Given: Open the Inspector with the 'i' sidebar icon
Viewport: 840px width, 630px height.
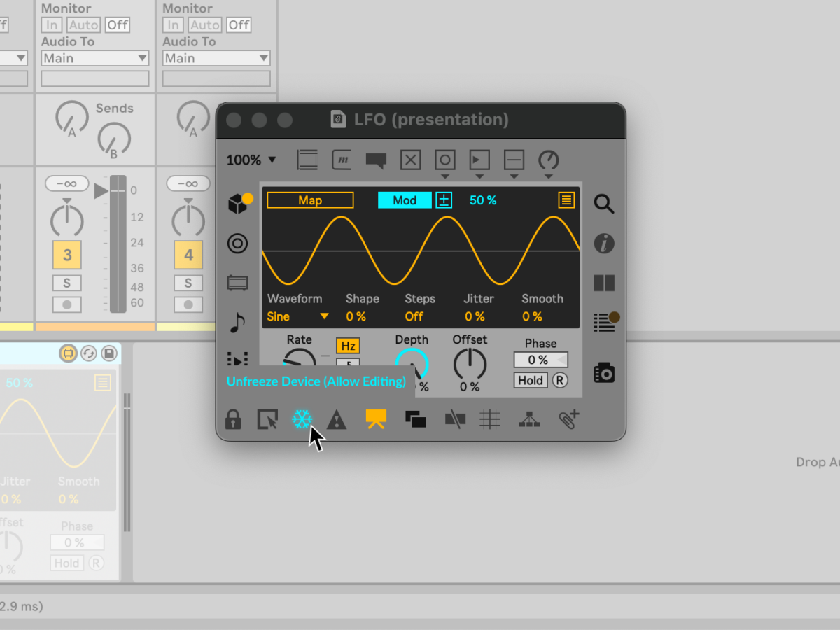Looking at the screenshot, I should pos(603,244).
